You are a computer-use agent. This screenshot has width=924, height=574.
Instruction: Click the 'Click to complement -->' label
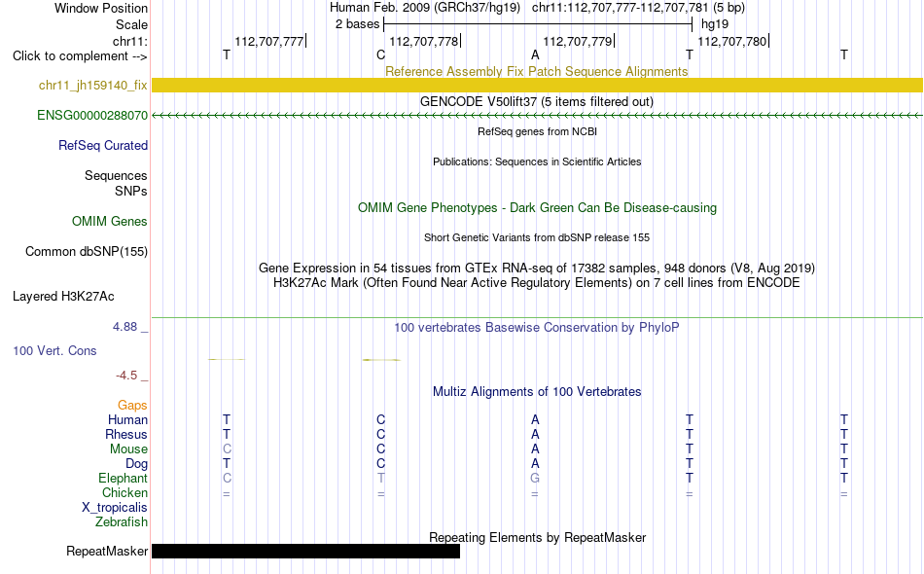[80, 56]
